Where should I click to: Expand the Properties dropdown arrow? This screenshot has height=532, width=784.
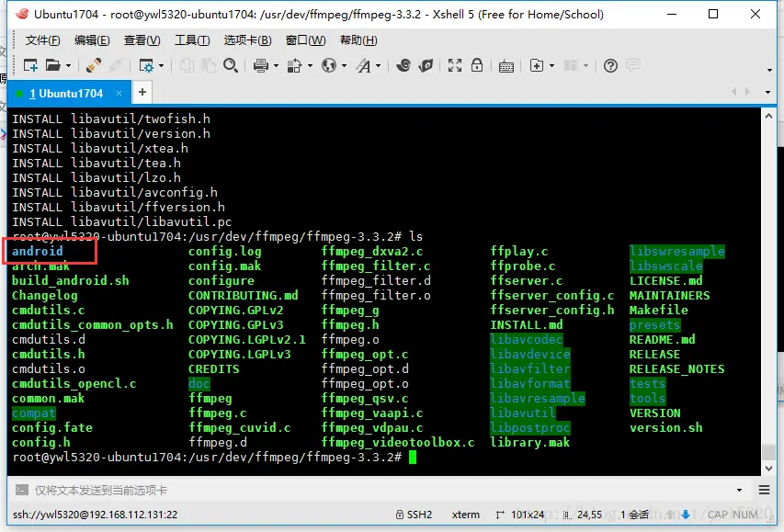click(161, 65)
